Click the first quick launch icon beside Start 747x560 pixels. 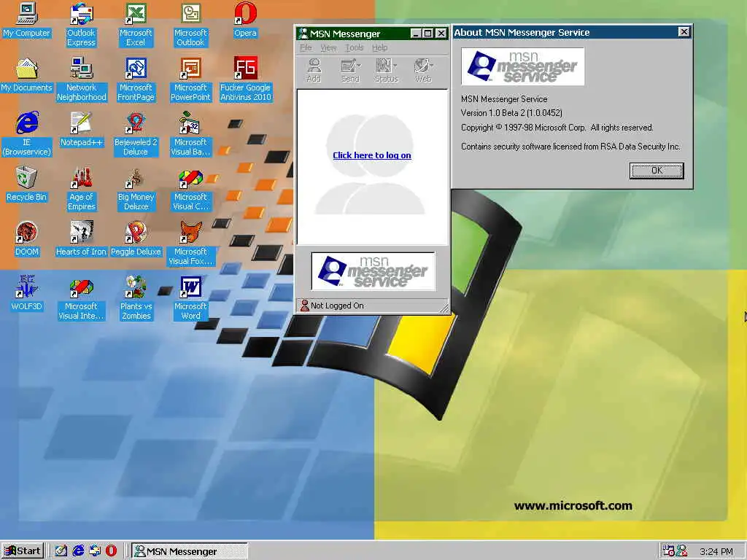(61, 551)
